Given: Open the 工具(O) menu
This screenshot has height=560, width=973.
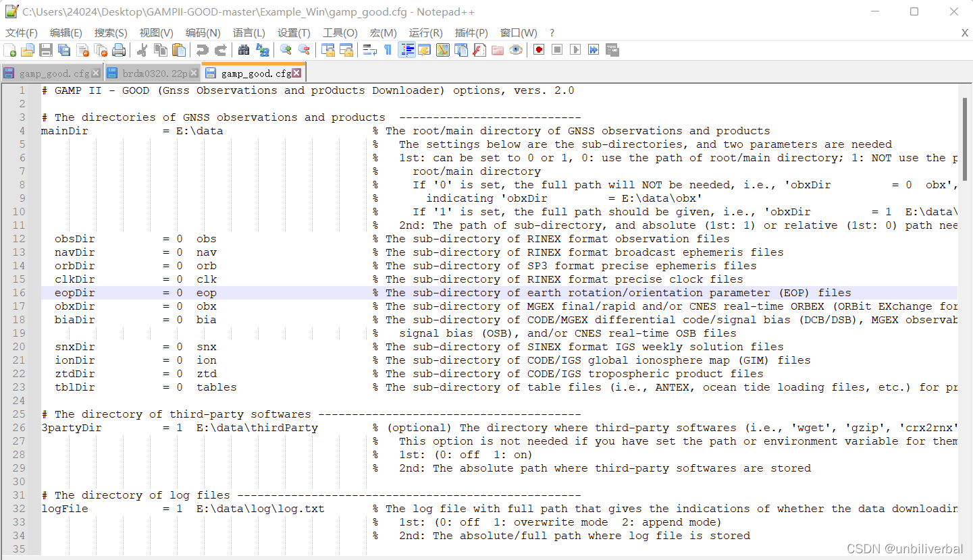Looking at the screenshot, I should point(340,33).
